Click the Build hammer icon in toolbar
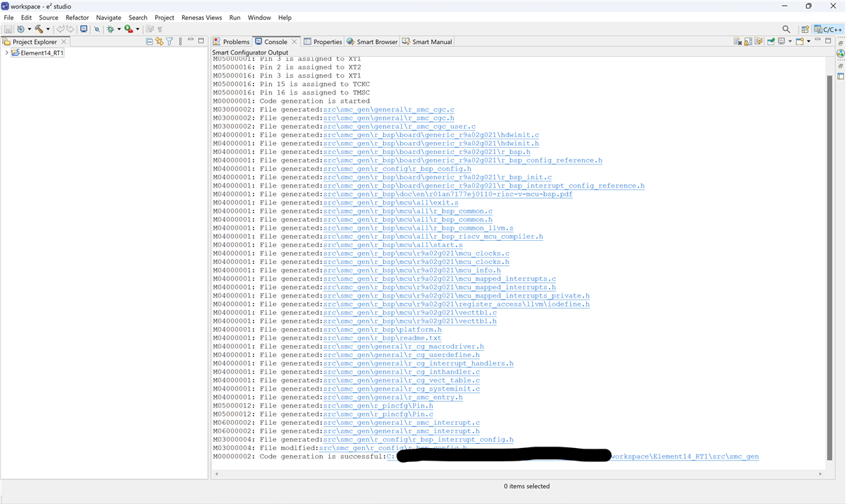This screenshot has height=504, width=846. pos(39,29)
